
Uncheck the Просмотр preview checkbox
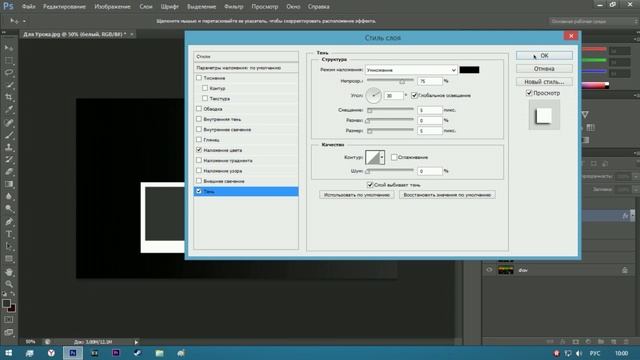pyautogui.click(x=529, y=93)
